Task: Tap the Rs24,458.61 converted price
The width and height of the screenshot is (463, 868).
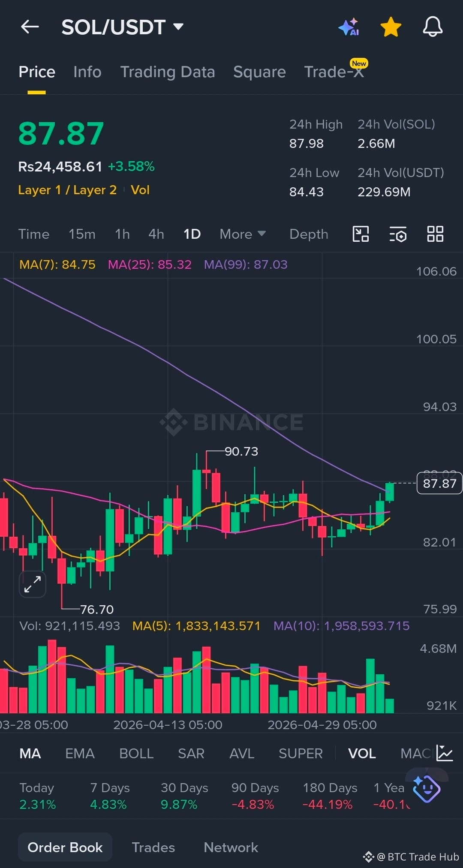Action: click(x=60, y=166)
